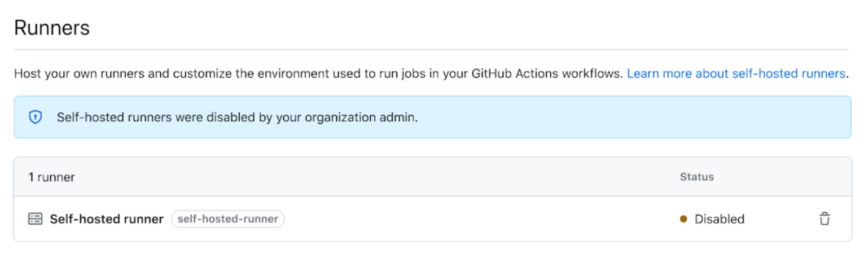868x262 pixels.
Task: Click the server icon beside Self-hosted runner
Action: pos(35,219)
